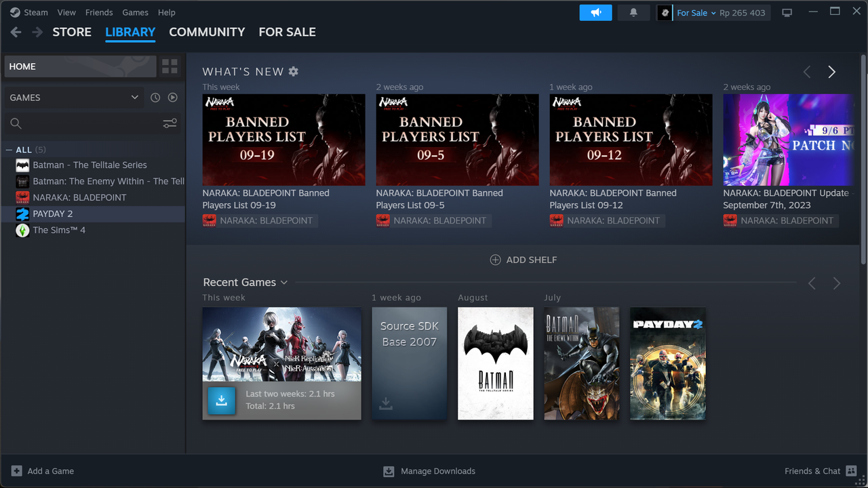Open the GAMES filter dropdown
Image resolution: width=868 pixels, height=488 pixels.
pos(74,98)
